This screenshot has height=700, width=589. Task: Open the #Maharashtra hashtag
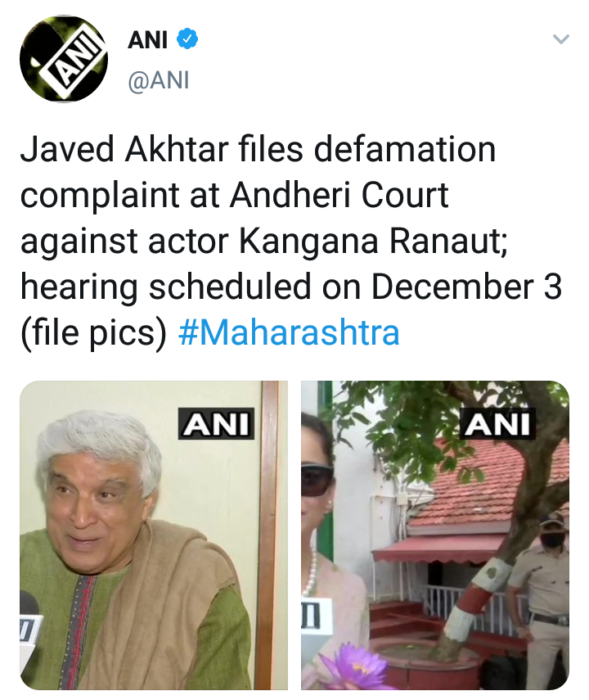(x=289, y=333)
